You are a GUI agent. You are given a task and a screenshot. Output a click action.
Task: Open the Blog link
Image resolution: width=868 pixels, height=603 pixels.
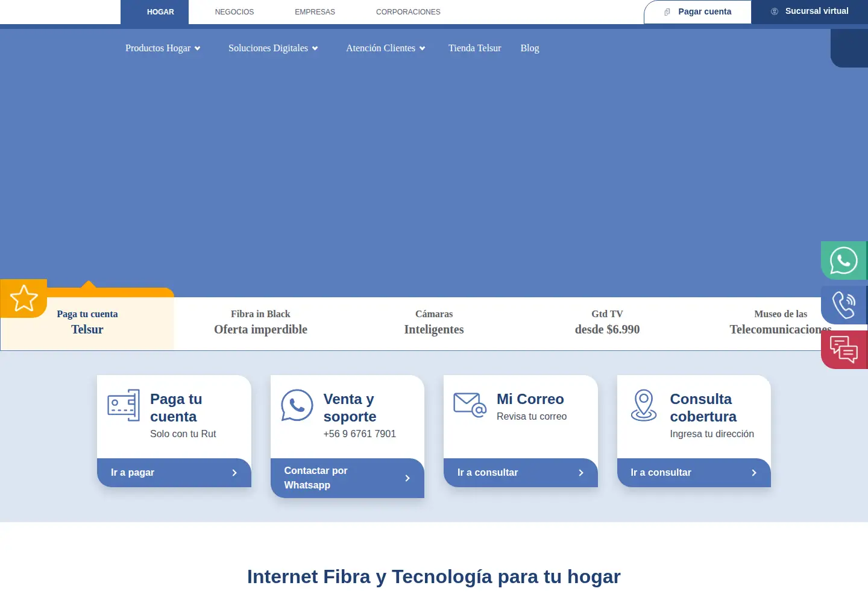pos(530,48)
